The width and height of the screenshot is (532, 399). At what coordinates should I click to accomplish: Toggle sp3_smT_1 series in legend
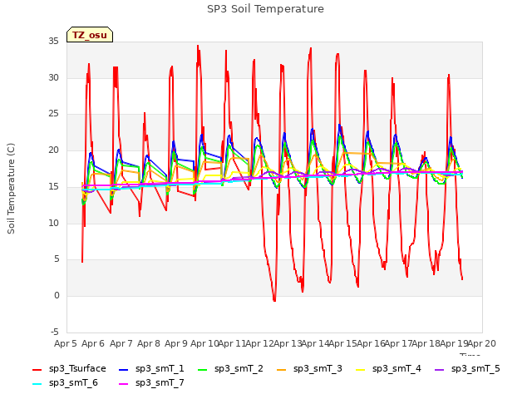(151, 369)
